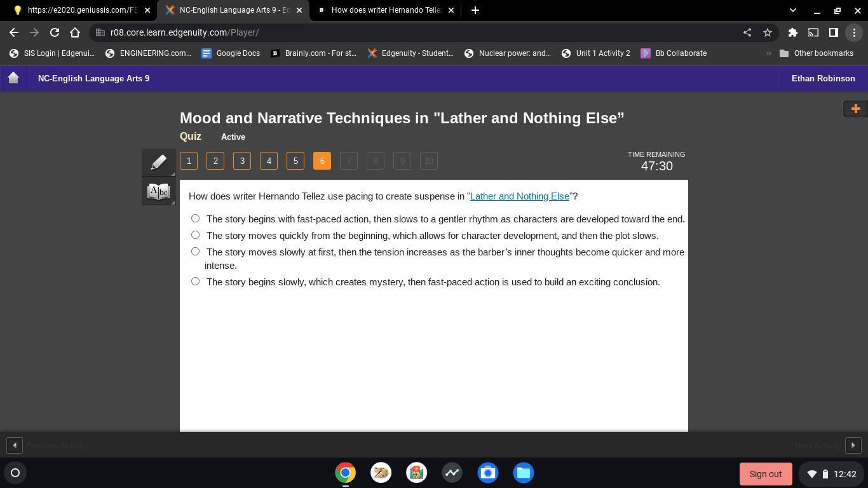Image resolution: width=868 pixels, height=488 pixels.
Task: Pick answer about building exciting conclusion
Action: click(195, 281)
